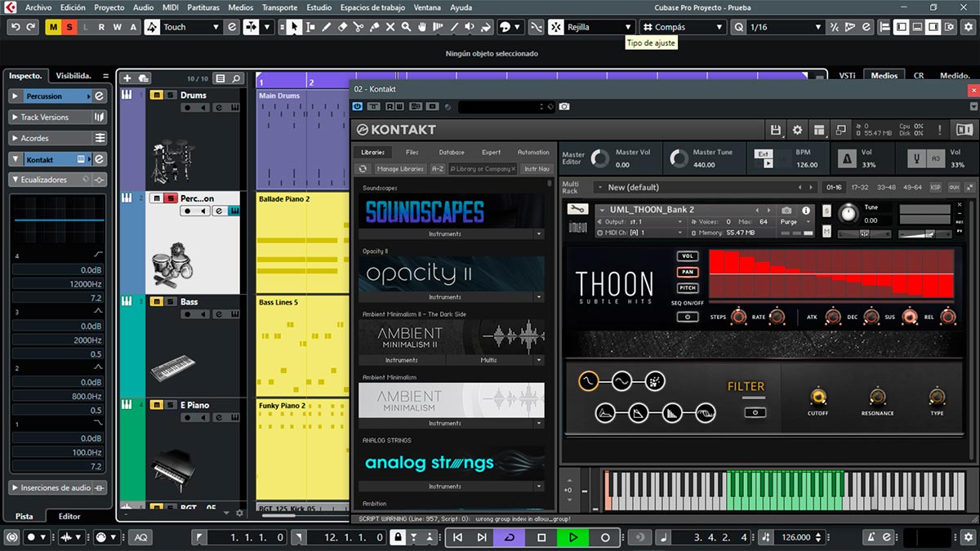
Task: Expand Inserciones de audio section
Action: 58,487
